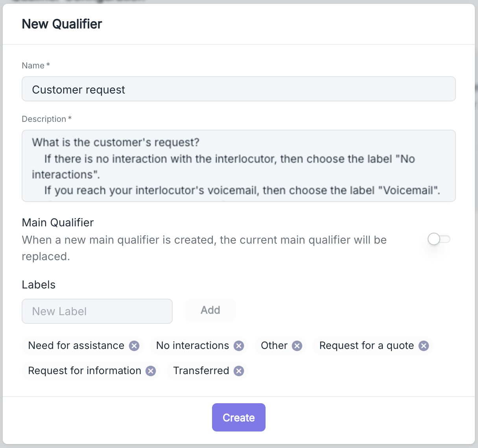Remove the "Request for information" label
This screenshot has width=478, height=448.
(x=151, y=371)
